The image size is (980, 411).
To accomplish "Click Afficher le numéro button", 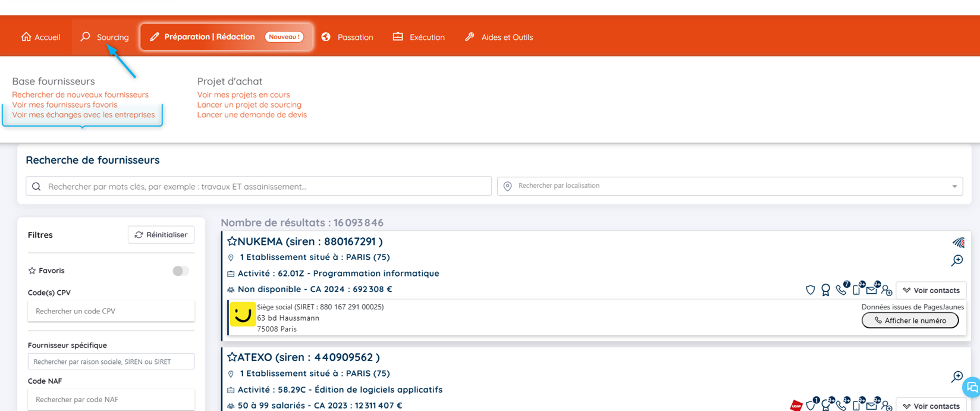I will tap(910, 321).
